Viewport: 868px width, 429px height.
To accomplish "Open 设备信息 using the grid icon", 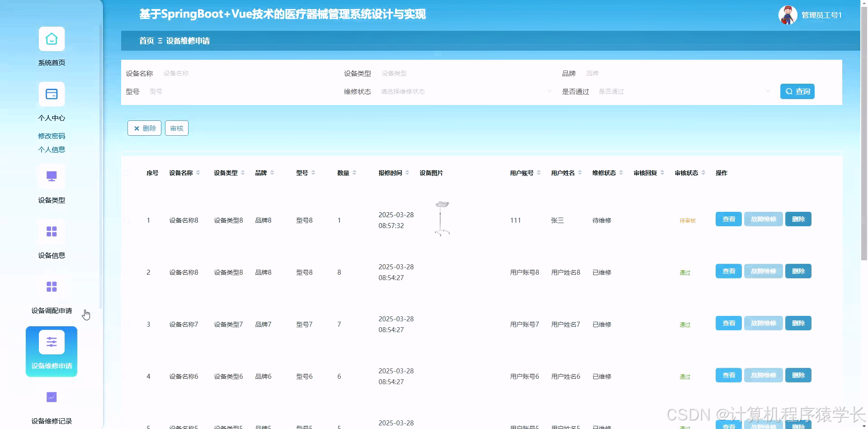I will point(51,232).
